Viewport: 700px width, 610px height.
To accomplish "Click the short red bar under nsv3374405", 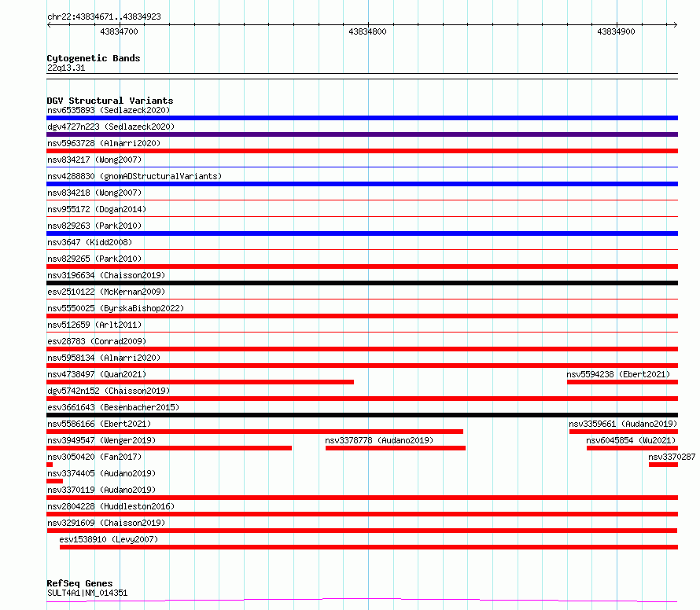I will (54, 481).
